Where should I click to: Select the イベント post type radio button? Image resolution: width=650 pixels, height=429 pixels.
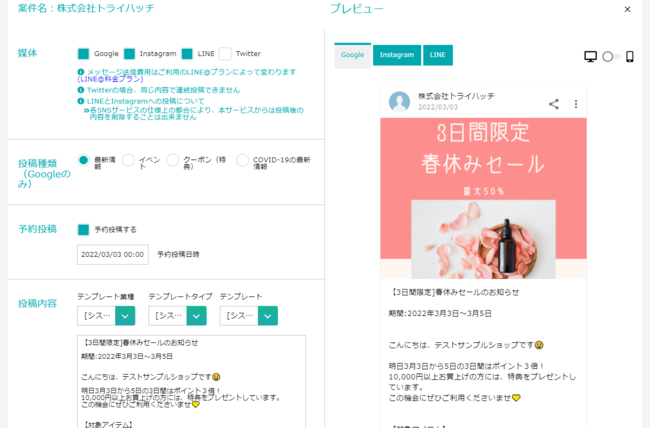[128, 160]
